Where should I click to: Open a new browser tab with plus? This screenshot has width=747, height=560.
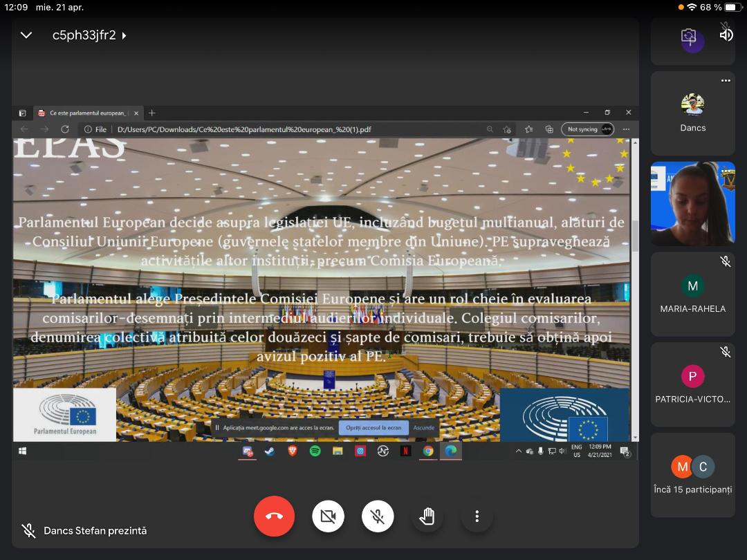click(152, 113)
